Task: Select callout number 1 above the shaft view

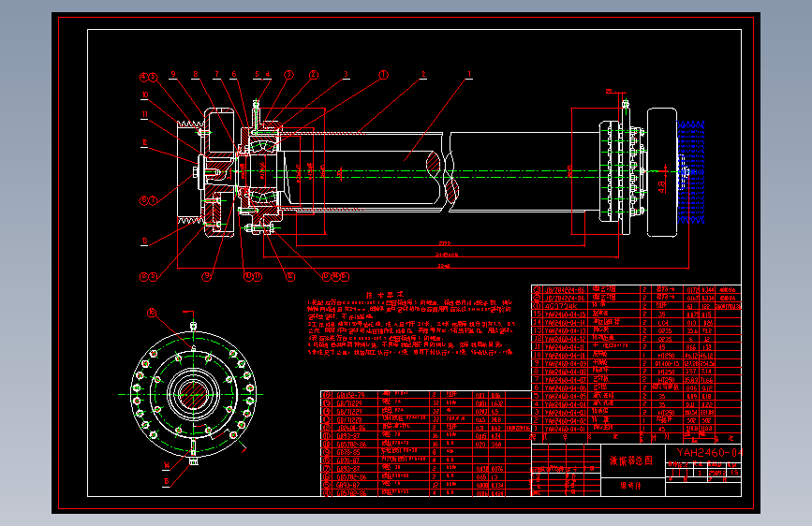Action: click(x=470, y=75)
